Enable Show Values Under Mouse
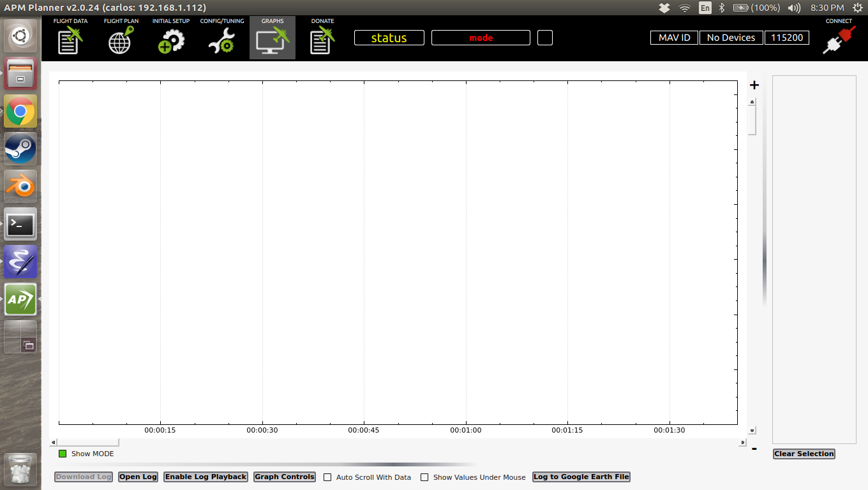 click(424, 477)
